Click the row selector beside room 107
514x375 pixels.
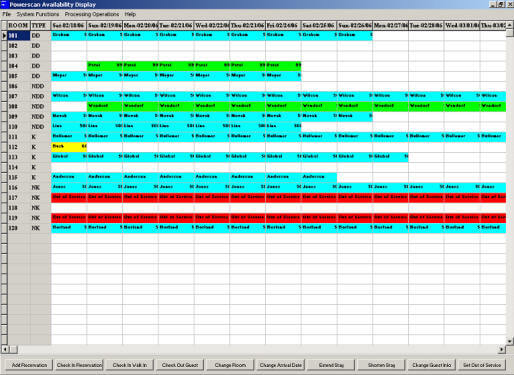point(4,97)
